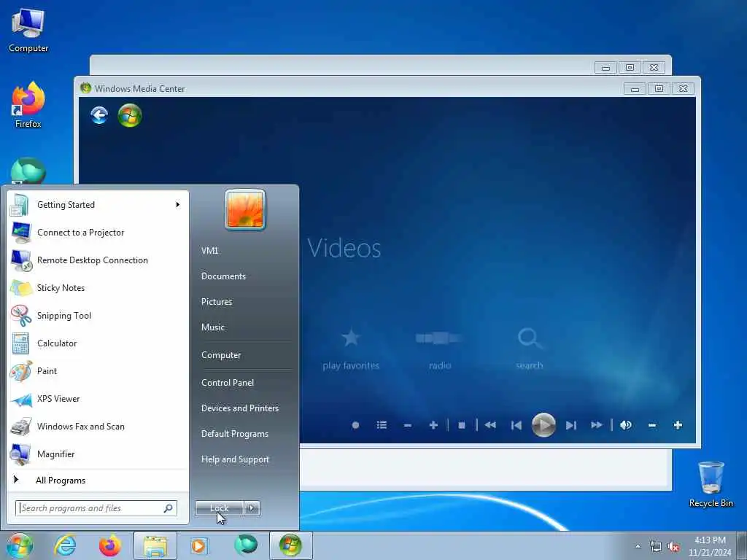
Task: Click the Search programs and files box
Action: [x=96, y=508]
